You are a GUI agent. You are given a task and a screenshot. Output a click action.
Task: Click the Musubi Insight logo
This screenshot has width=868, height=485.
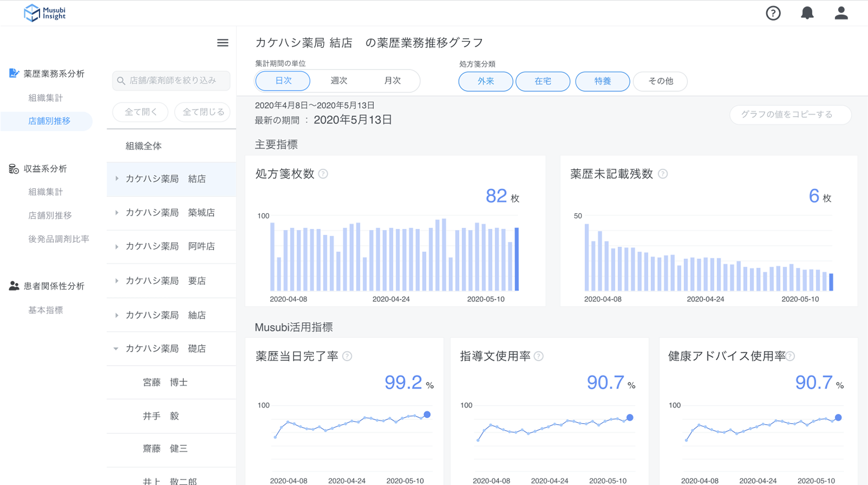coord(45,13)
